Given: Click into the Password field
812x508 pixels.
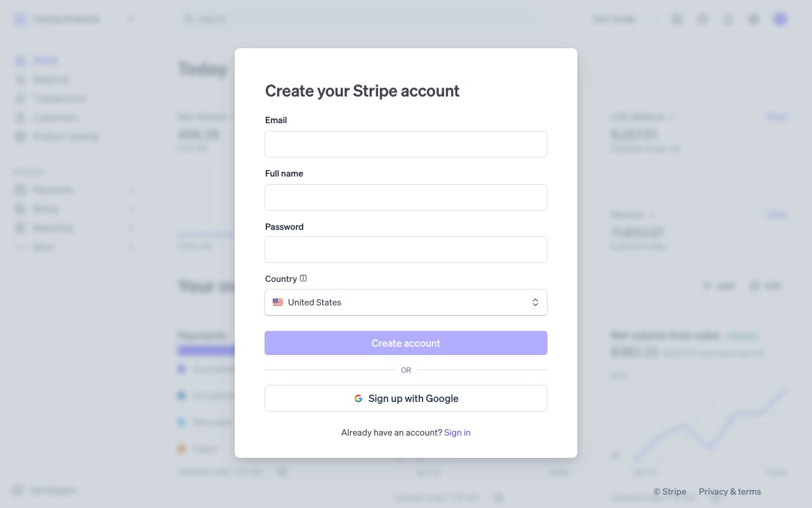Looking at the screenshot, I should coord(406,250).
